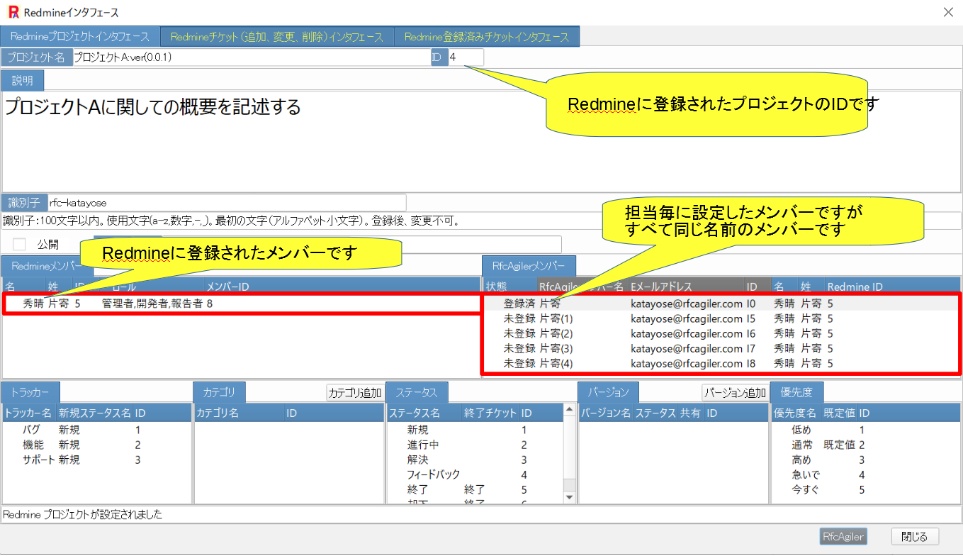Select the 未登録 片寄(2) member row
963x556 pixels.
coord(720,334)
